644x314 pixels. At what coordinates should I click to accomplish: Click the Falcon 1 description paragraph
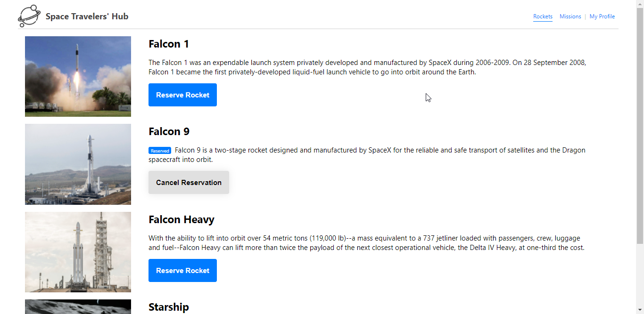pos(367,67)
